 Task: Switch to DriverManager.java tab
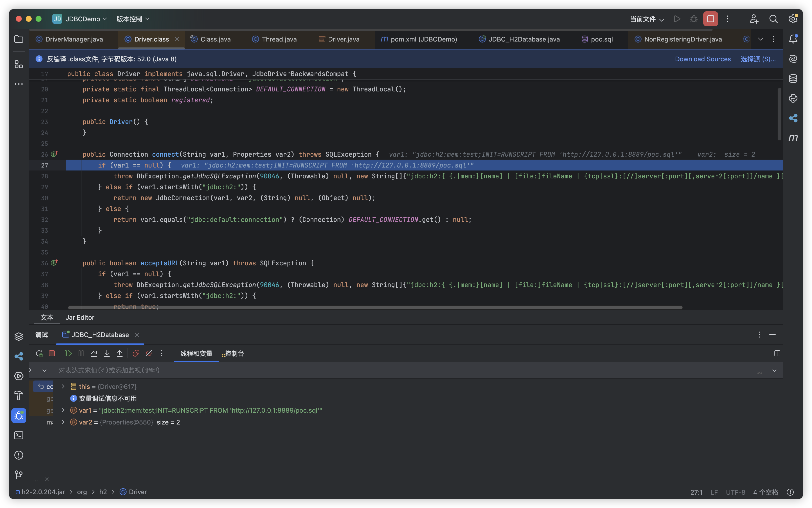[x=69, y=39]
